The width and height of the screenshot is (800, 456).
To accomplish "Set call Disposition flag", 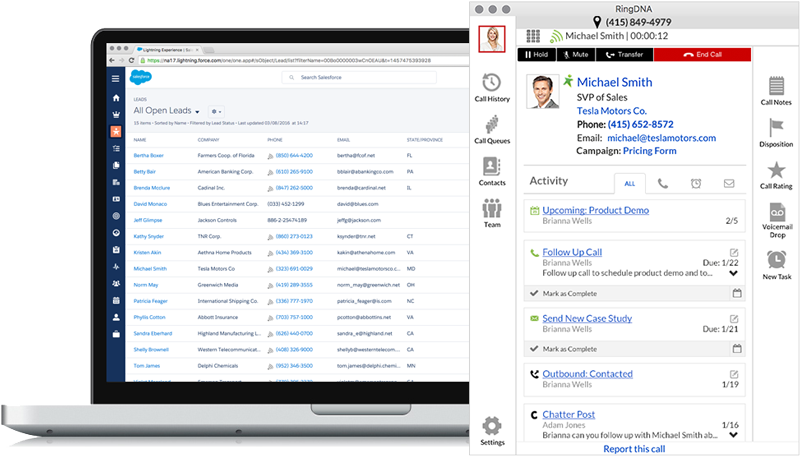I will tap(776, 133).
